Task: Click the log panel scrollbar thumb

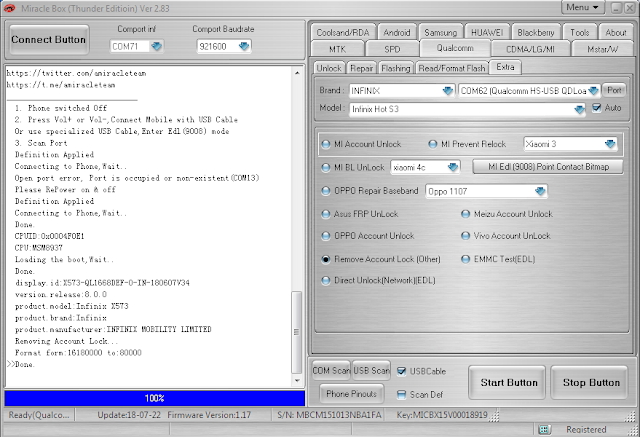Action: 297,332
